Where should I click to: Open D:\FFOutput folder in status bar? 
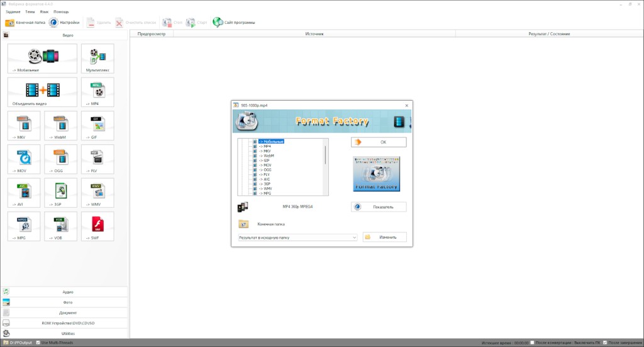pos(18,343)
